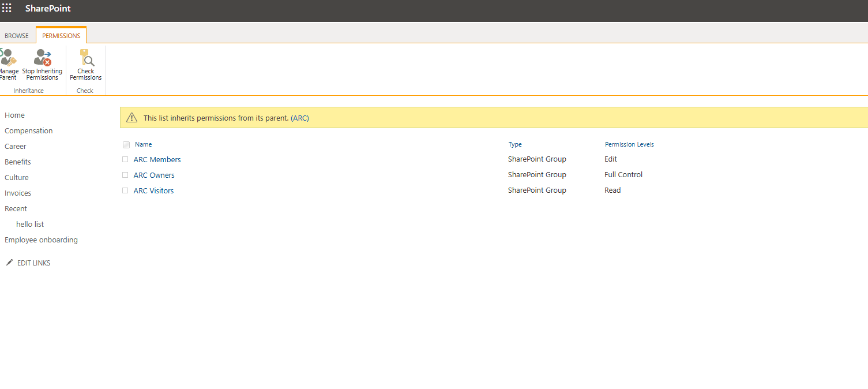
Task: Open the ARC Members group link
Action: (157, 159)
